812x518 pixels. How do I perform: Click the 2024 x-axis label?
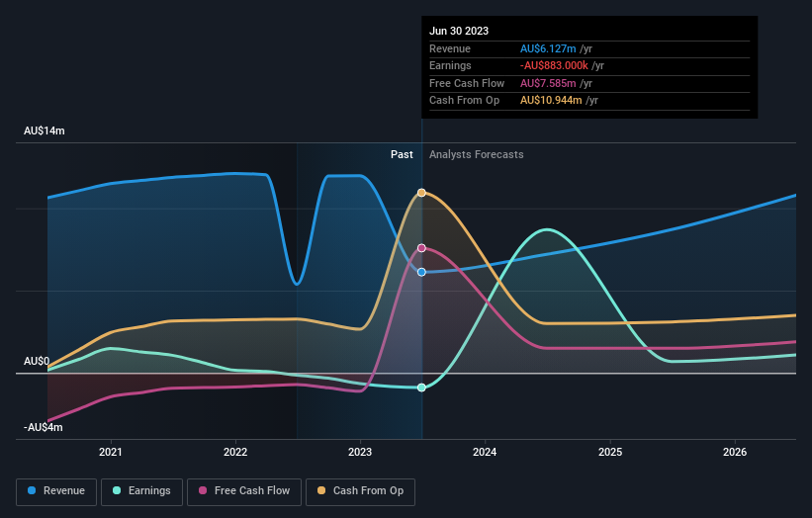pos(485,452)
